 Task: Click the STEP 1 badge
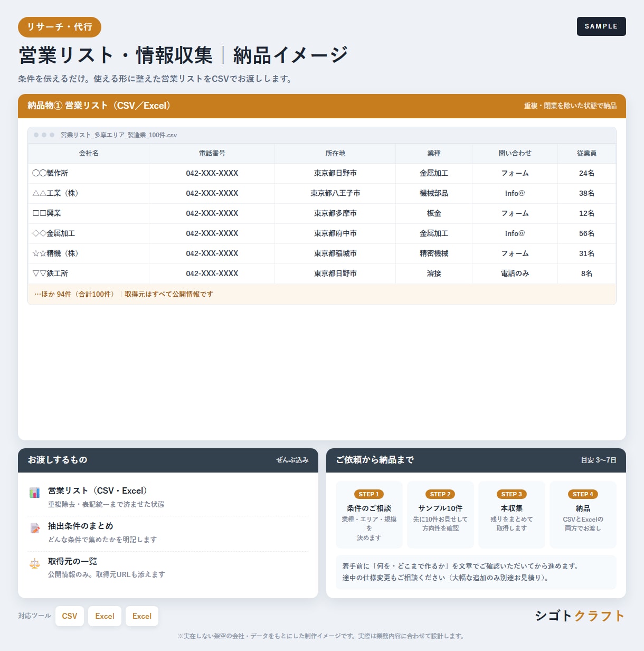pos(369,494)
